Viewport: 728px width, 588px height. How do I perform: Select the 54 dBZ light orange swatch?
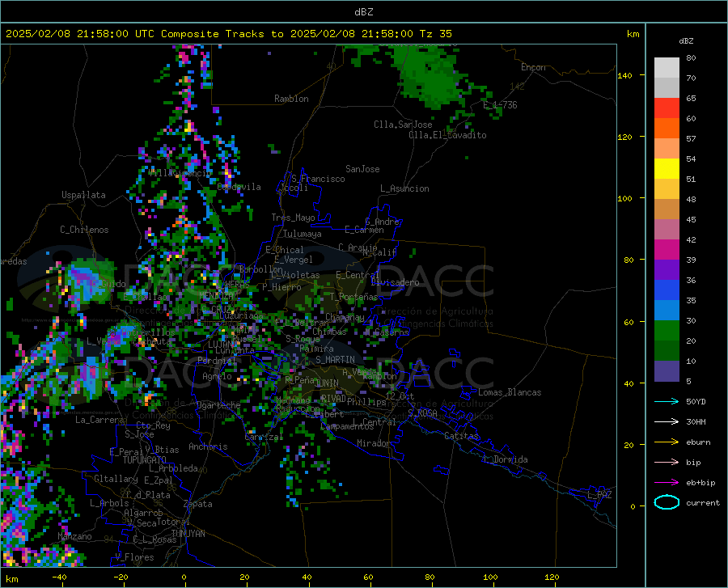(667, 149)
